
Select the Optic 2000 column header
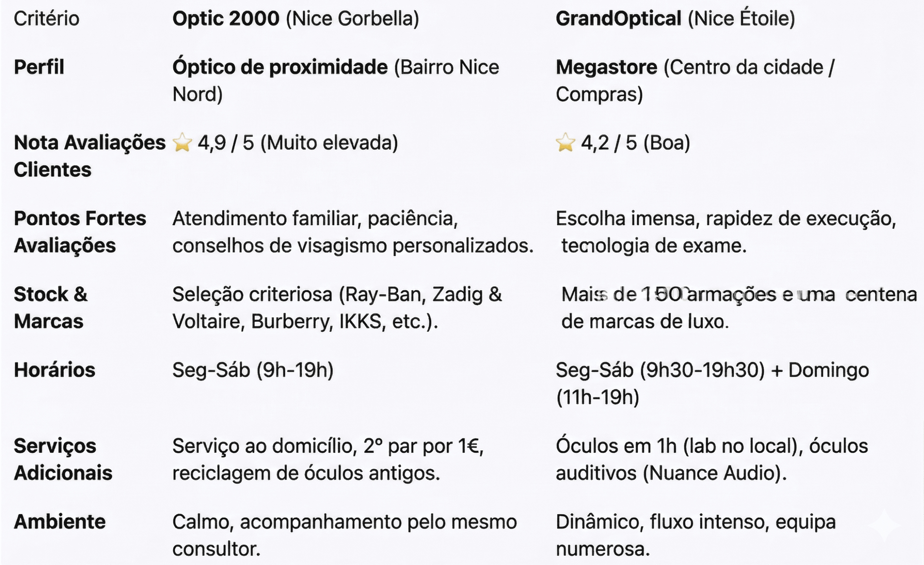pos(295,18)
